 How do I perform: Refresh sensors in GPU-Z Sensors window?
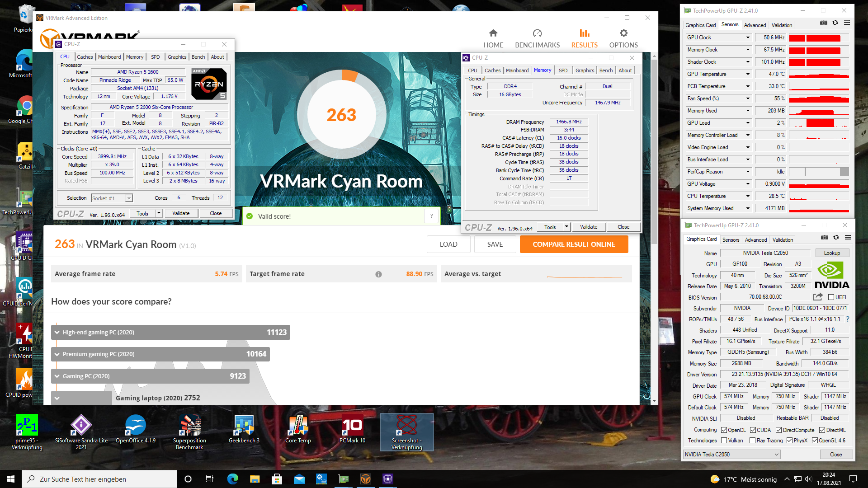pyautogui.click(x=835, y=23)
